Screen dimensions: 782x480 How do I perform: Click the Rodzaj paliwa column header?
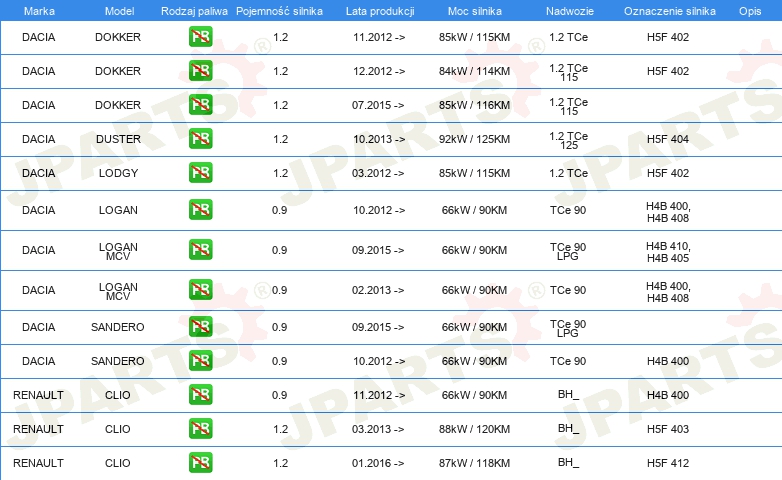[194, 11]
